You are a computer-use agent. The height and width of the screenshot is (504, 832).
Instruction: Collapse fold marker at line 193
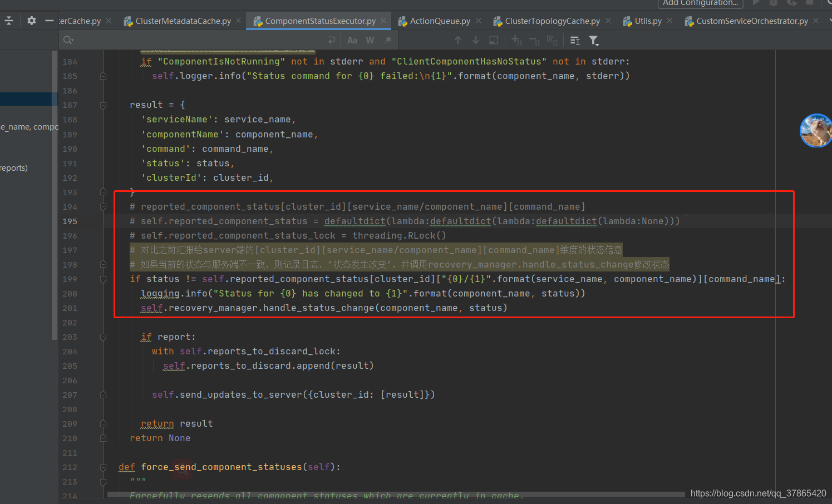tap(103, 192)
